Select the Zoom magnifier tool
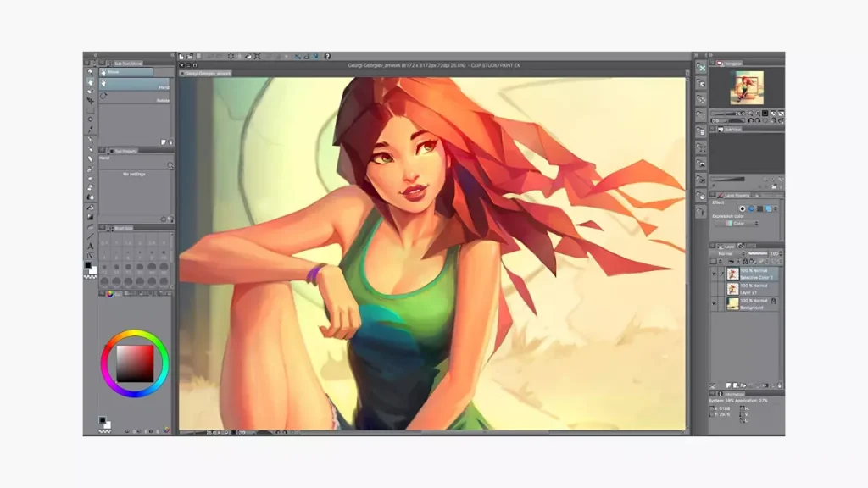The image size is (868, 488). point(90,73)
